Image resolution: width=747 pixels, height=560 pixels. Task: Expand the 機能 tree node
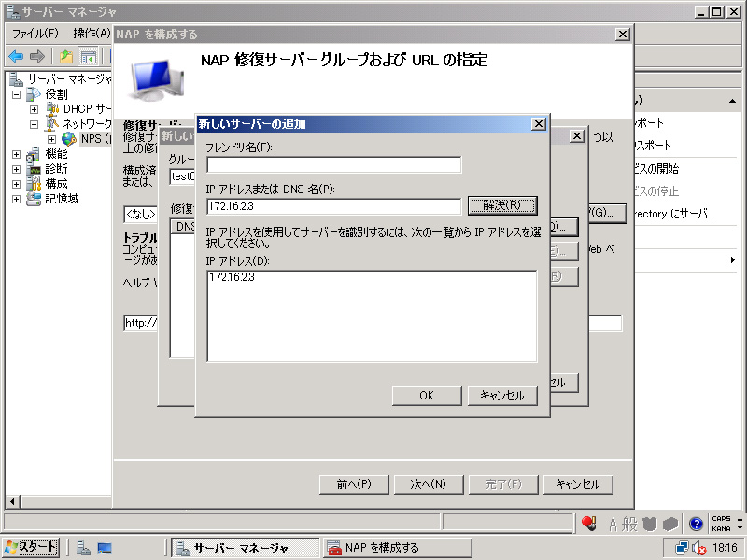(x=17, y=154)
